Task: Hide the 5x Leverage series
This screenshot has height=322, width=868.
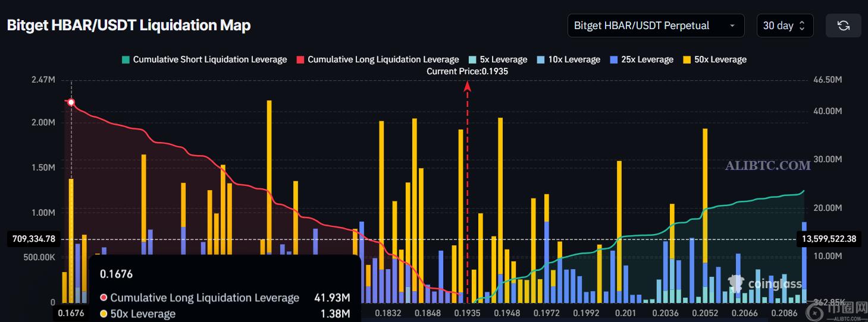Action: 503,59
